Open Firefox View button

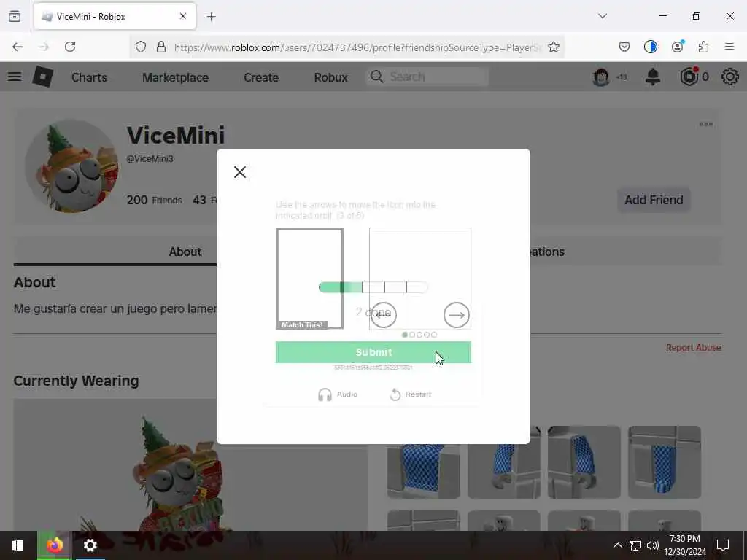click(15, 16)
